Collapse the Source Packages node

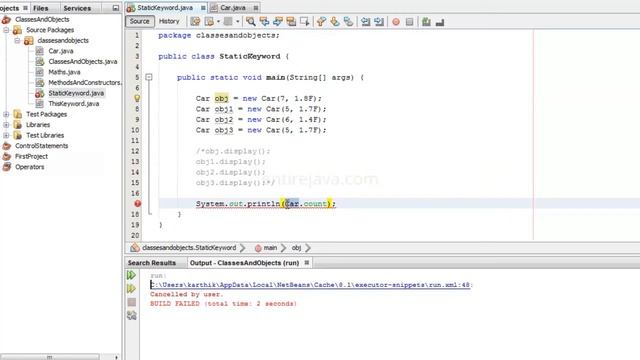pos(6,30)
